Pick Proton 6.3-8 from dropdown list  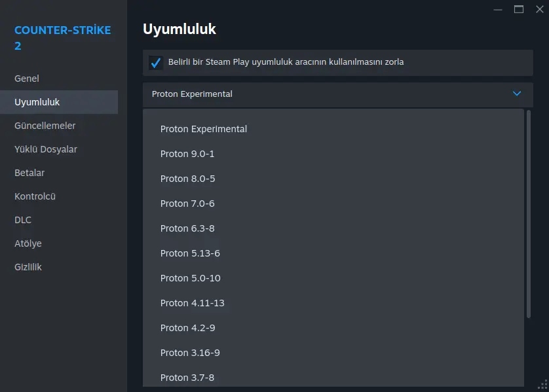tap(333, 228)
